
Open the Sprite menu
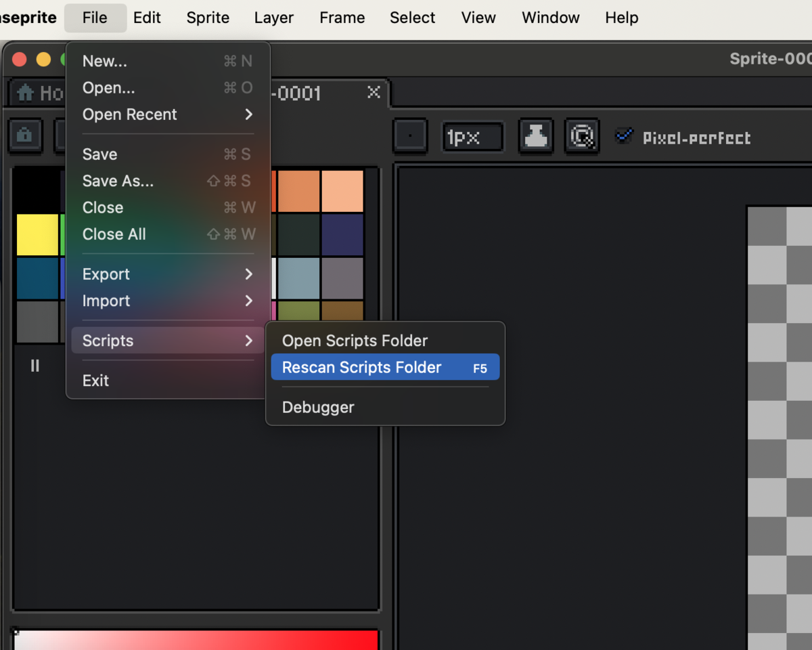click(208, 18)
